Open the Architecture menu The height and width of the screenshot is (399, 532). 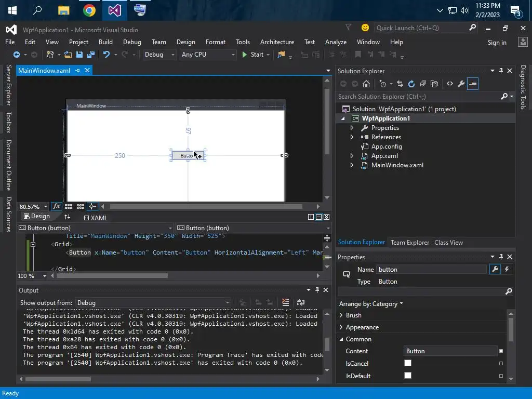pos(277,42)
